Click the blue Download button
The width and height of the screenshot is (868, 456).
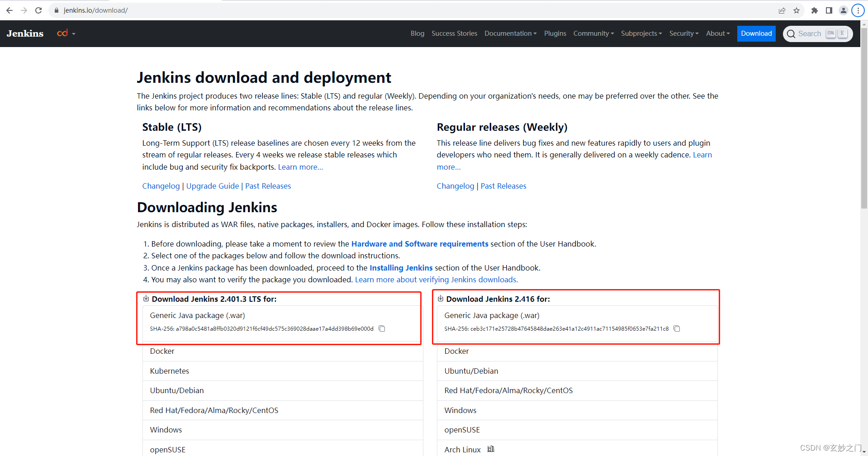tap(756, 33)
